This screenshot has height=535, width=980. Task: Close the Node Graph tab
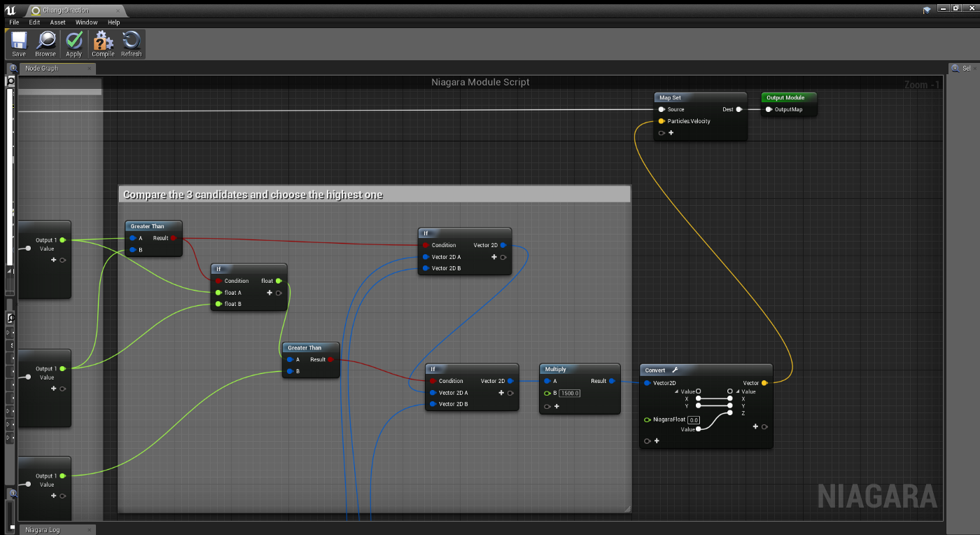(89, 68)
